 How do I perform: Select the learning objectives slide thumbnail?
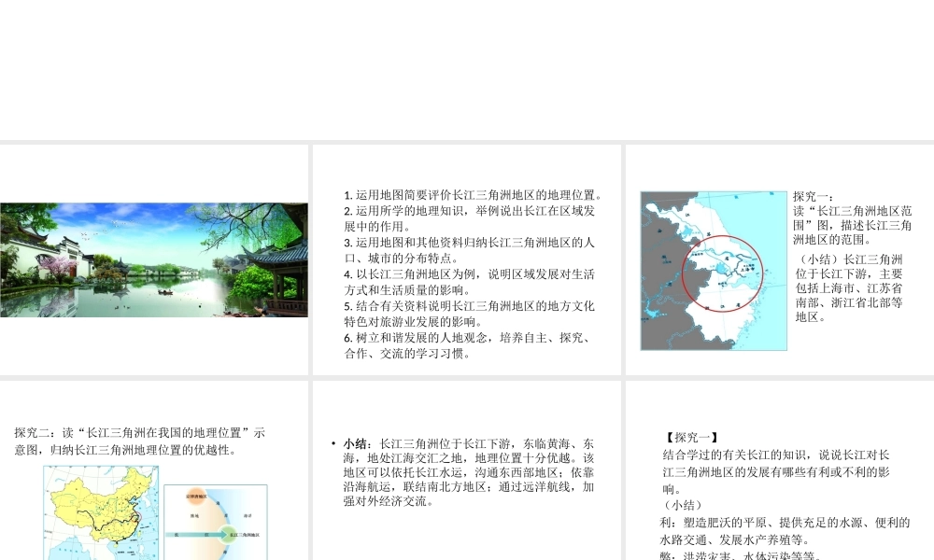point(466,260)
